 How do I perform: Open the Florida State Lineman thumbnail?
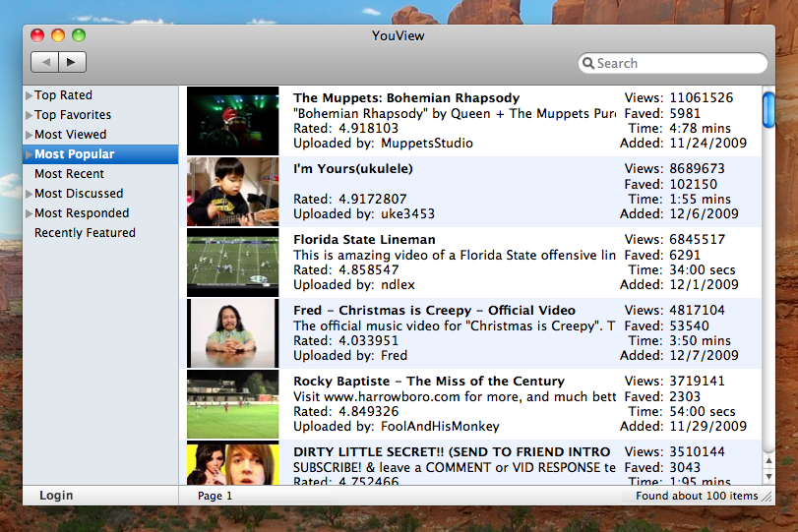click(x=232, y=263)
